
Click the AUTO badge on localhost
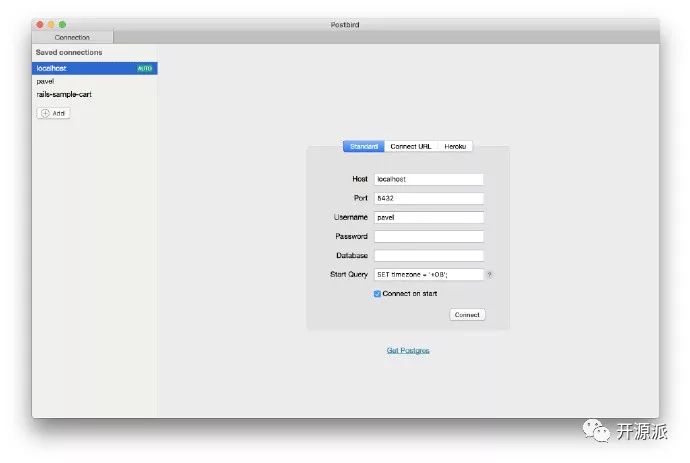[x=144, y=68]
